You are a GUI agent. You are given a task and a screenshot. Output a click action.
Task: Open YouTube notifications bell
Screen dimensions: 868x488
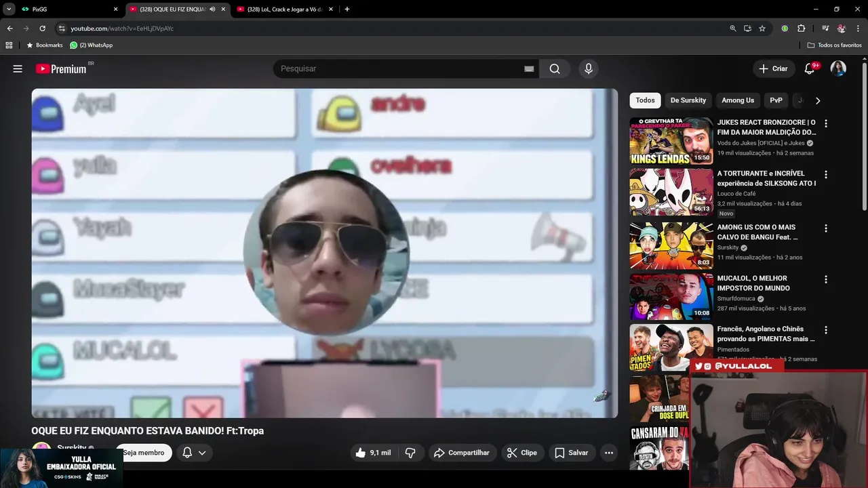click(x=810, y=68)
